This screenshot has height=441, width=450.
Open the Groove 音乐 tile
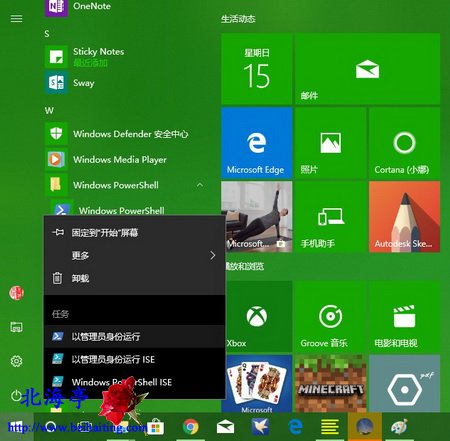[x=331, y=316]
